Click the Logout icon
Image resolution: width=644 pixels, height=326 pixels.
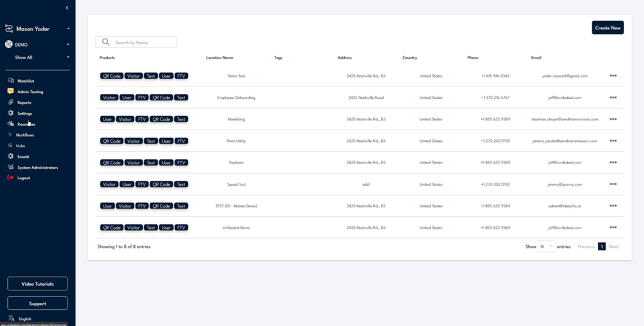coord(10,177)
